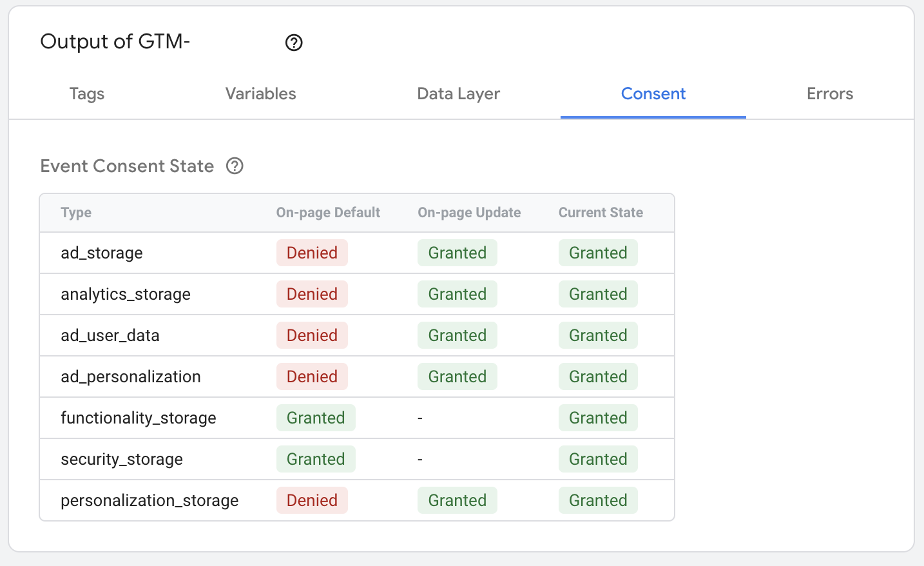The width and height of the screenshot is (924, 566).
Task: Click the functionality_storage row label
Action: (139, 418)
